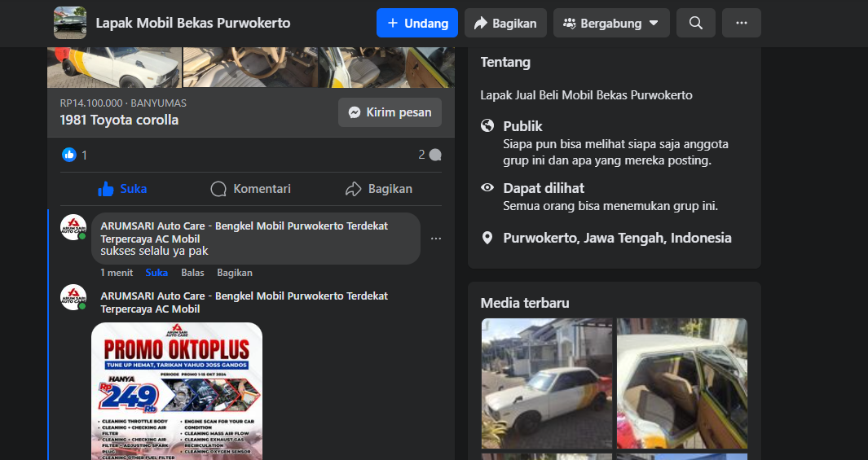Screen dimensions: 868x460
Task: Open the Promo Oktoplus image attachment
Action: [x=177, y=391]
